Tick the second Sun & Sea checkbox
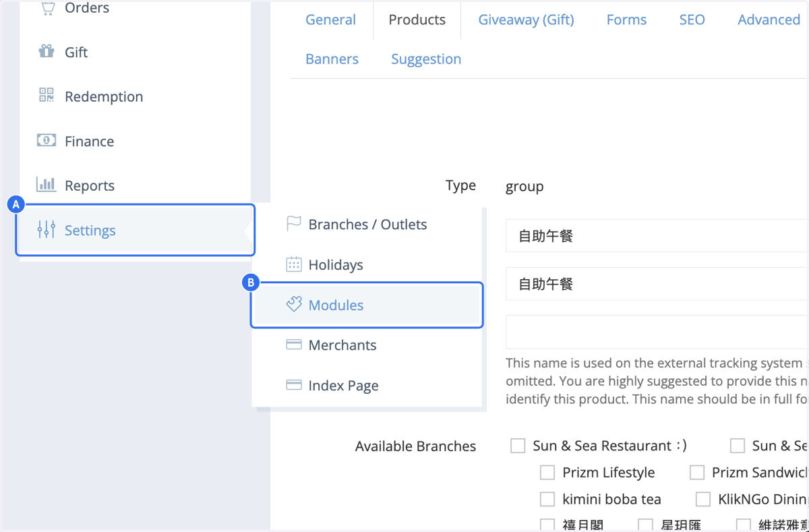The image size is (809, 532). (x=738, y=446)
